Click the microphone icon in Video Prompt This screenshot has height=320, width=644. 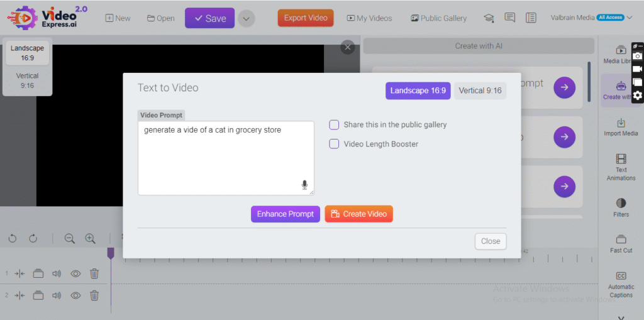pos(304,185)
